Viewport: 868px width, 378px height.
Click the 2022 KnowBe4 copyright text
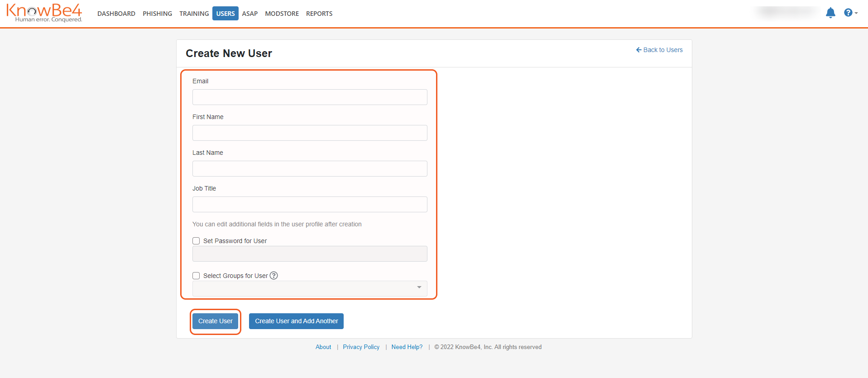(488, 347)
